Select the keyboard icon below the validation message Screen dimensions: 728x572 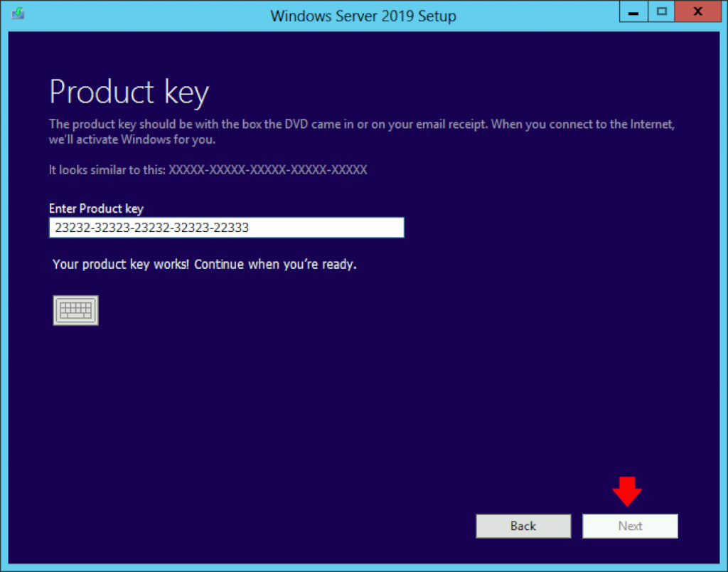coord(75,309)
